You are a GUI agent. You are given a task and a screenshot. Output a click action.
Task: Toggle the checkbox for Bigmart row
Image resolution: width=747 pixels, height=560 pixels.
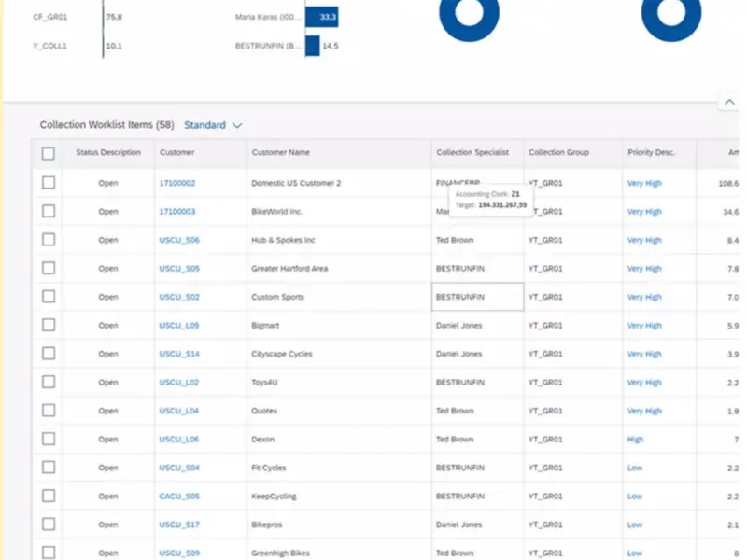click(49, 326)
